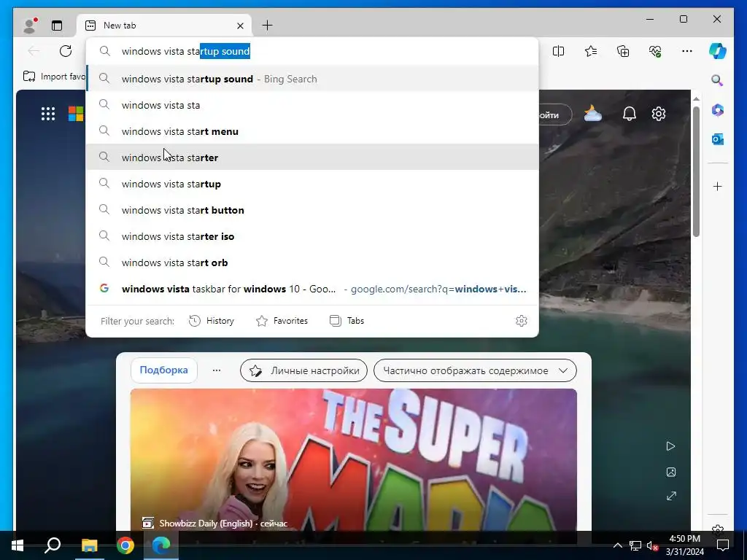747x560 pixels.
Task: Open the Collections icon
Action: coord(623,51)
